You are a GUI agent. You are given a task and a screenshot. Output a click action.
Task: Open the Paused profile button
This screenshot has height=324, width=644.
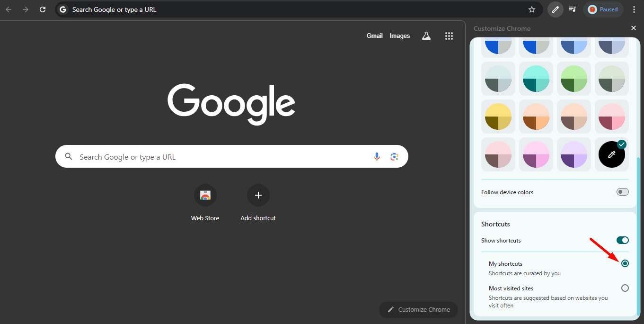[x=603, y=9]
